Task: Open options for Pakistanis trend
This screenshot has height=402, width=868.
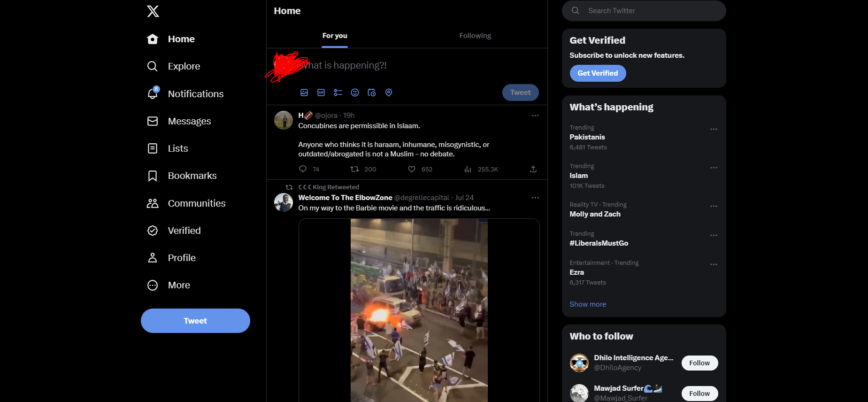Action: (714, 129)
